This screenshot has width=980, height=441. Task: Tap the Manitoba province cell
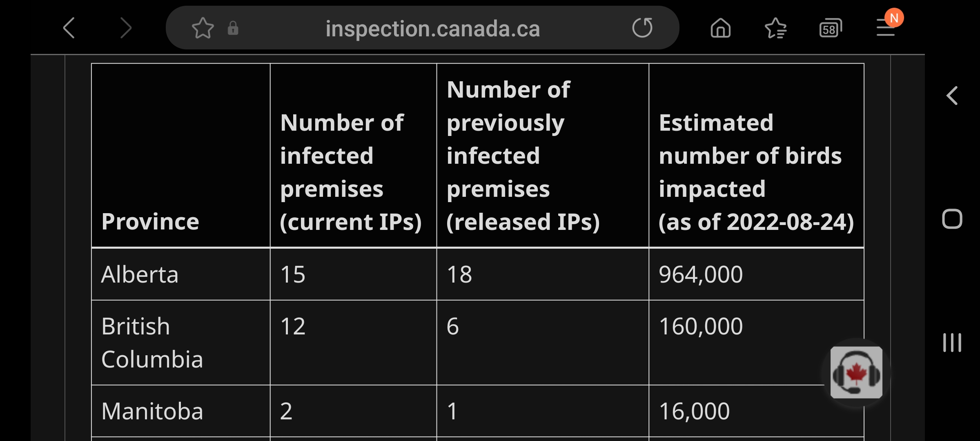pos(152,411)
